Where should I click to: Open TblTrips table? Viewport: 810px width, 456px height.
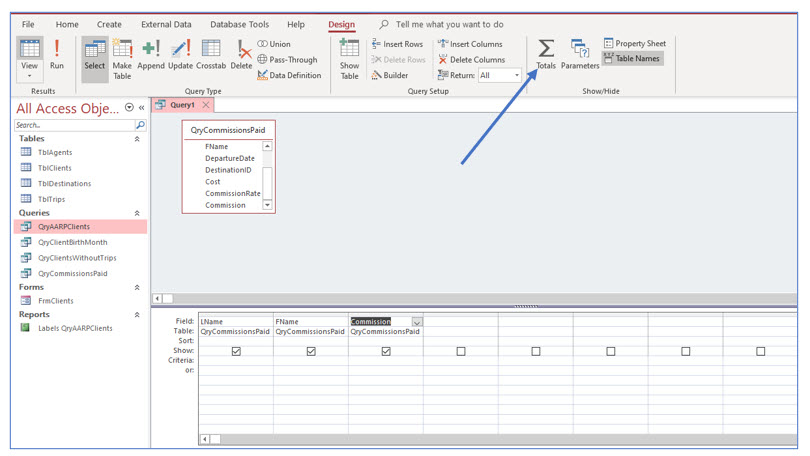click(52, 199)
